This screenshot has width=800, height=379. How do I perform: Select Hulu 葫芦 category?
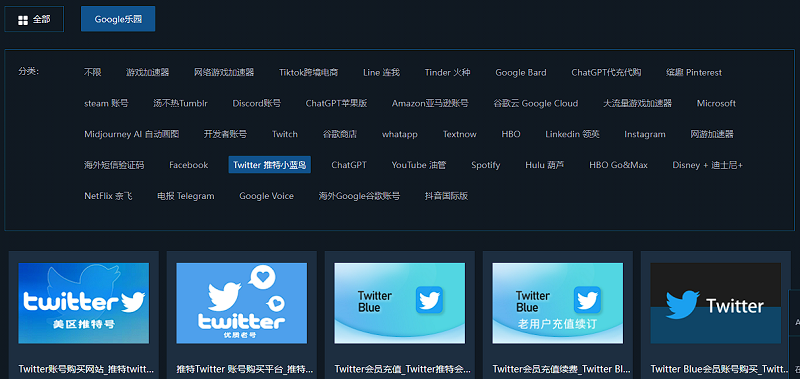[545, 165]
